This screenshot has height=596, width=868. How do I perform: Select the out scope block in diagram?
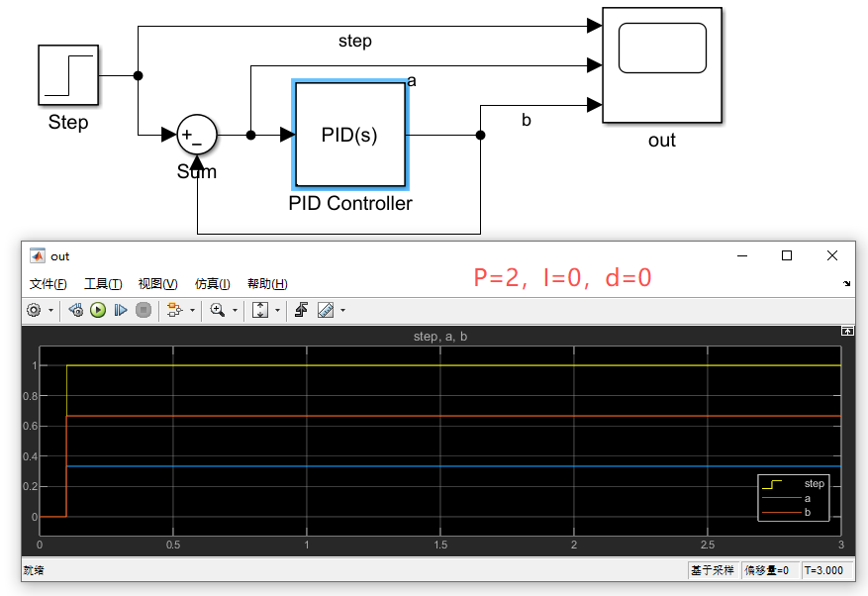pos(662,64)
